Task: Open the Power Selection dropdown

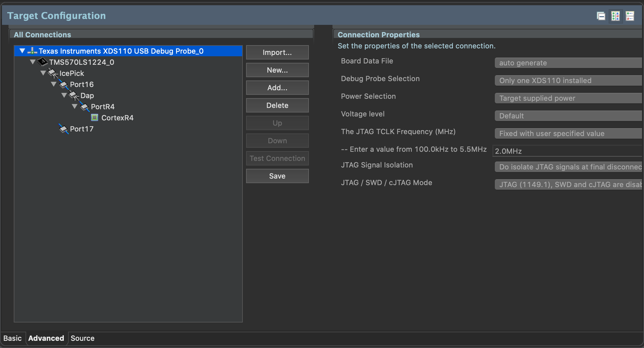Action: [x=568, y=98]
